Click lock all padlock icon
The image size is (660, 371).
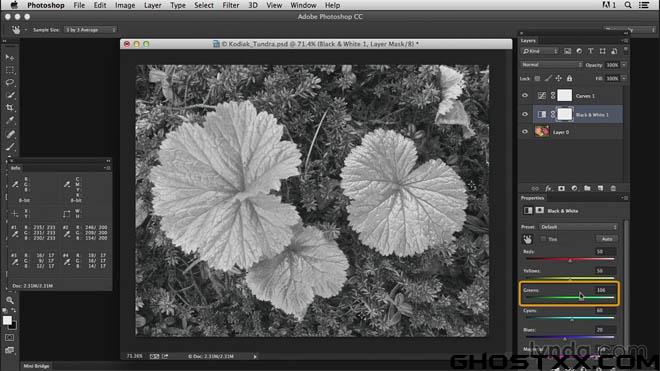point(570,78)
